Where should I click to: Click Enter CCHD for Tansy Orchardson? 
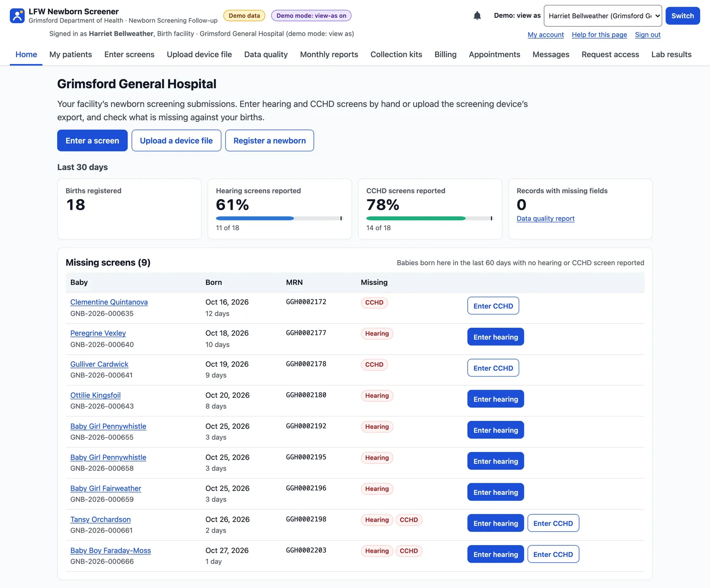click(553, 523)
